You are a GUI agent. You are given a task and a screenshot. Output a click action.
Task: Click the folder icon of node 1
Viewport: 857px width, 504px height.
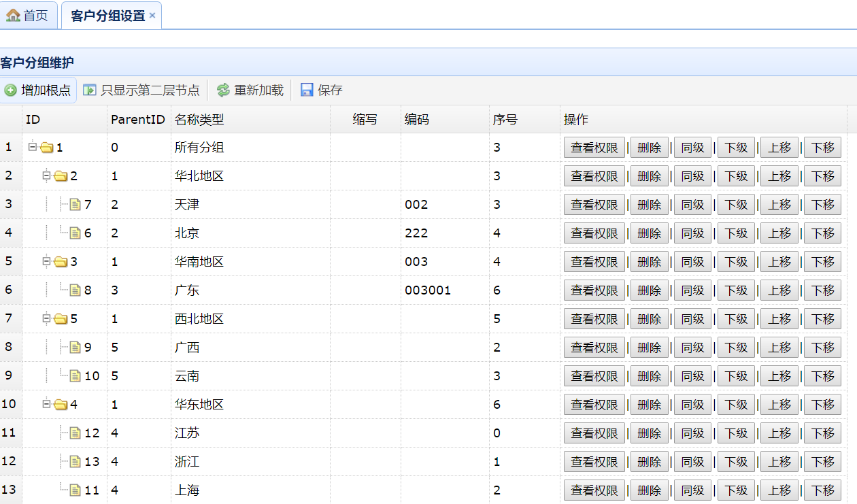click(46, 148)
